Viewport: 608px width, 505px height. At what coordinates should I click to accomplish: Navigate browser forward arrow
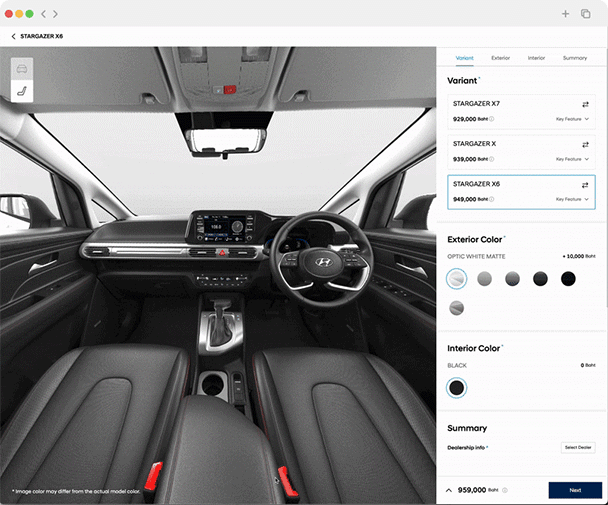pyautogui.click(x=55, y=14)
